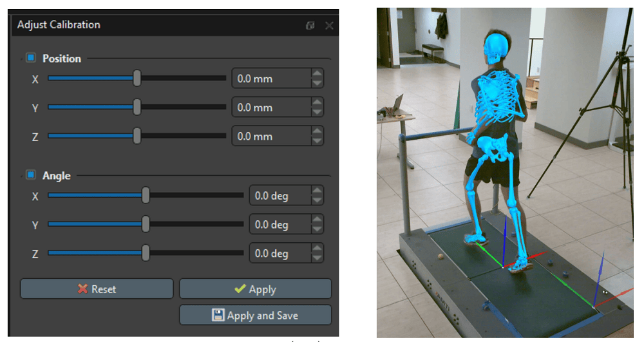Image resolution: width=644 pixels, height=342 pixels.
Task: Increase Position Z with up arrow
Action: pos(317,131)
